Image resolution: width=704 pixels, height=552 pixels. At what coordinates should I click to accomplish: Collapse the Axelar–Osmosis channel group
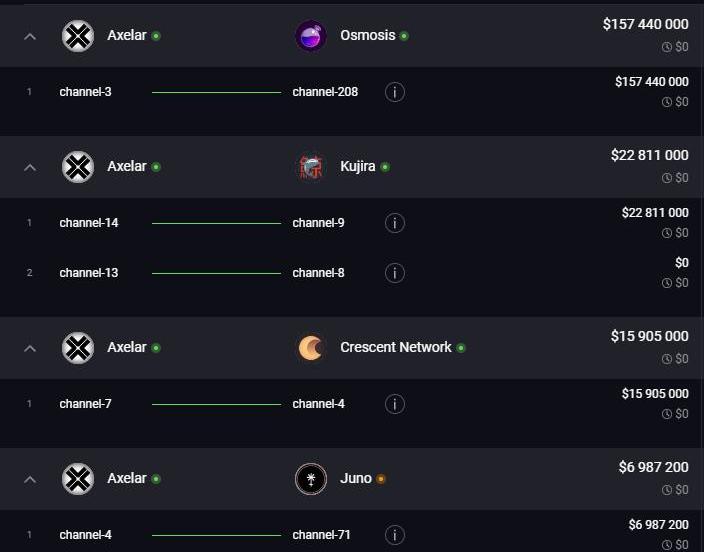30,36
